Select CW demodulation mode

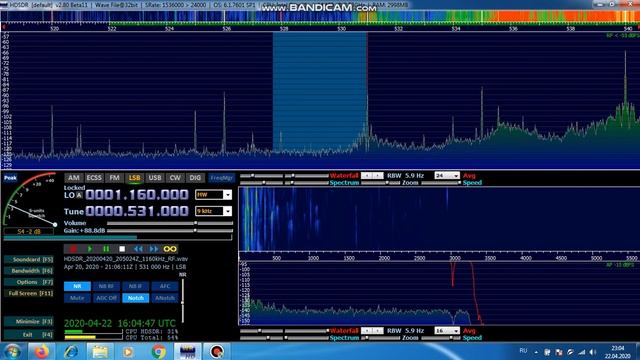175,178
